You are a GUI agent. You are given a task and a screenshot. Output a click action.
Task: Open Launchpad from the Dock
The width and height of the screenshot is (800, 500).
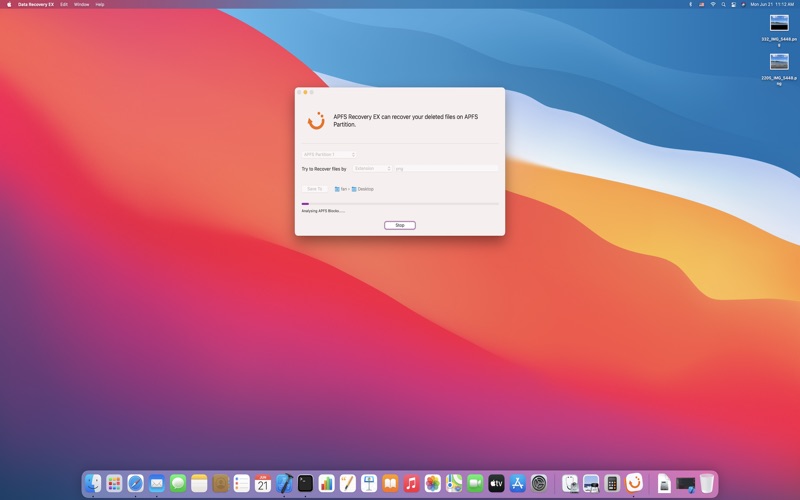(114, 483)
